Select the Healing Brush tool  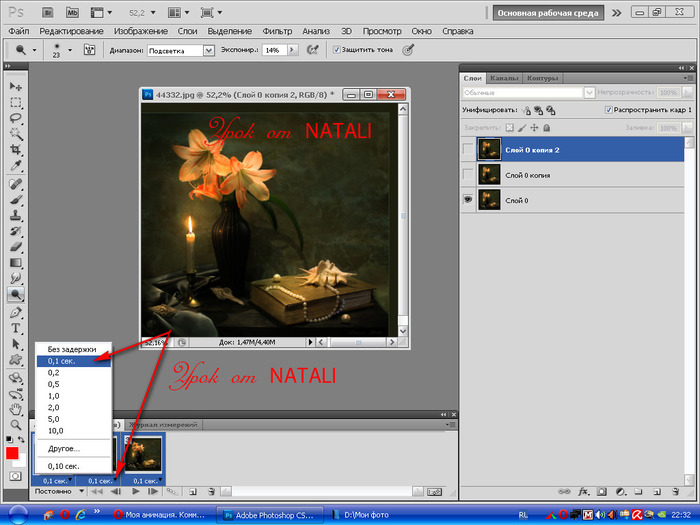click(x=16, y=183)
